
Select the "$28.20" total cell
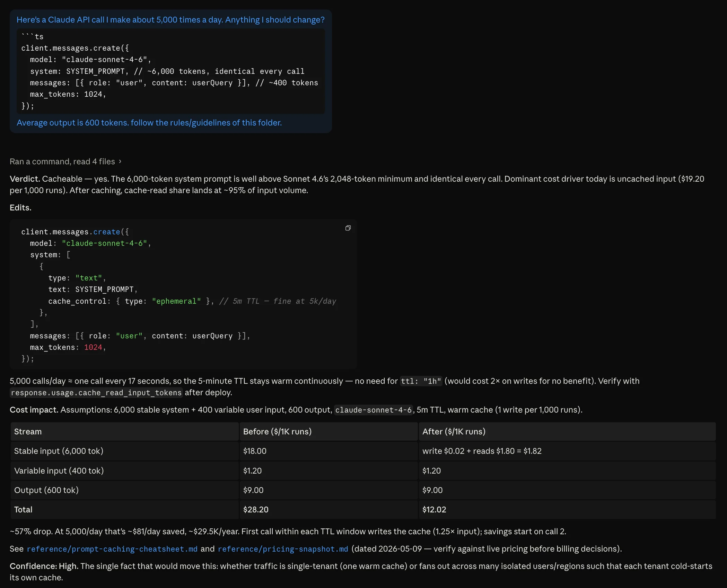(x=329, y=510)
